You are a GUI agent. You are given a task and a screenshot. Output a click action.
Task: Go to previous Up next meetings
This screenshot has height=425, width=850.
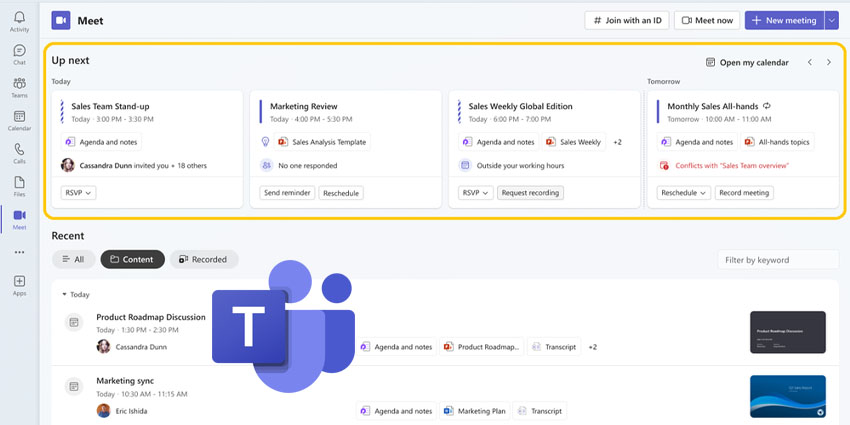[810, 62]
